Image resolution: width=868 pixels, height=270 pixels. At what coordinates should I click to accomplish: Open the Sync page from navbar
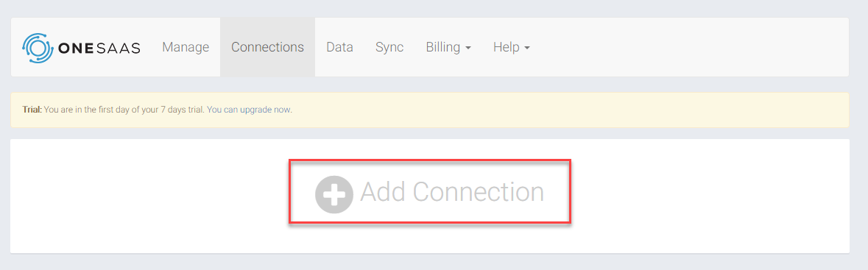389,47
